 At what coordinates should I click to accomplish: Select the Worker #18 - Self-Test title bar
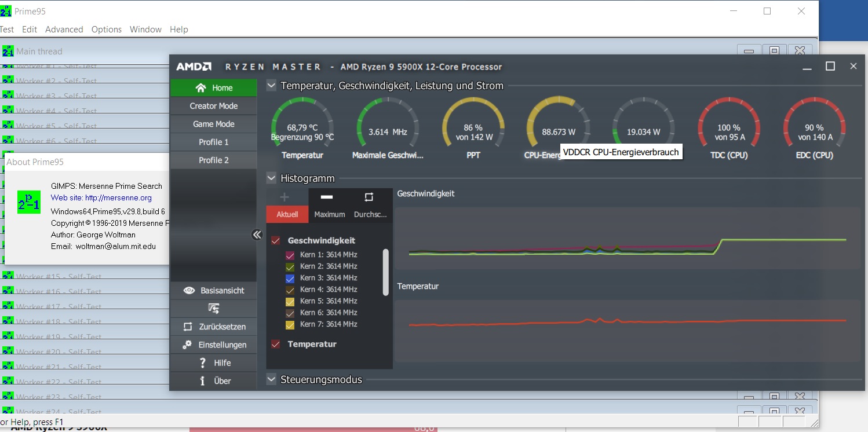click(x=85, y=322)
